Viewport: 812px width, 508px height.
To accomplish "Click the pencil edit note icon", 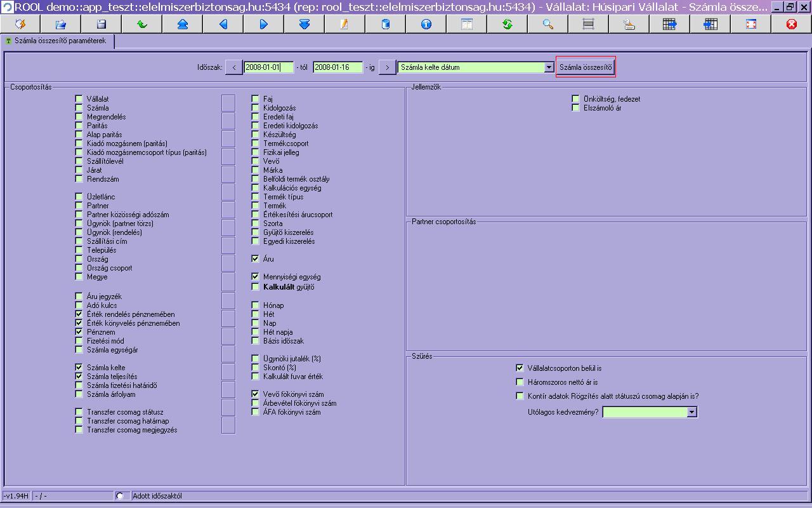I will (345, 24).
